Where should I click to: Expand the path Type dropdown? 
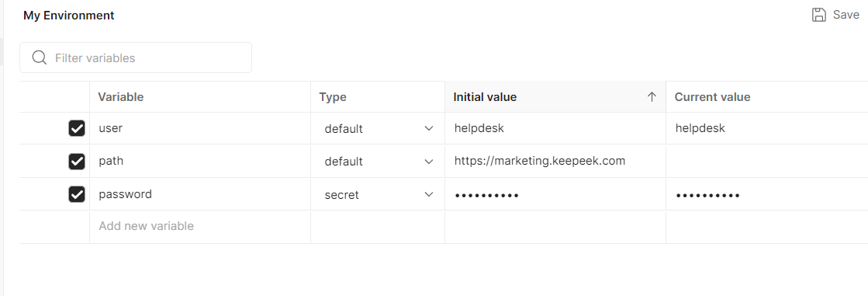(x=378, y=162)
